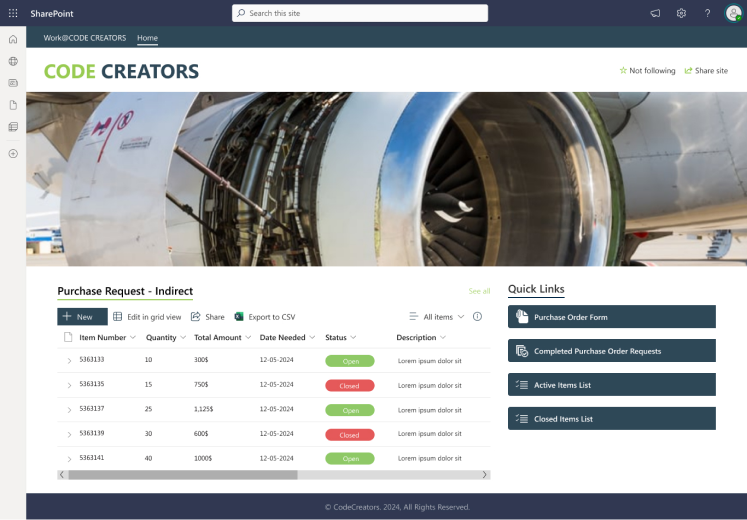Click the create plus icon in left sidebar
Viewport: 747px width, 520px height.
13,153
